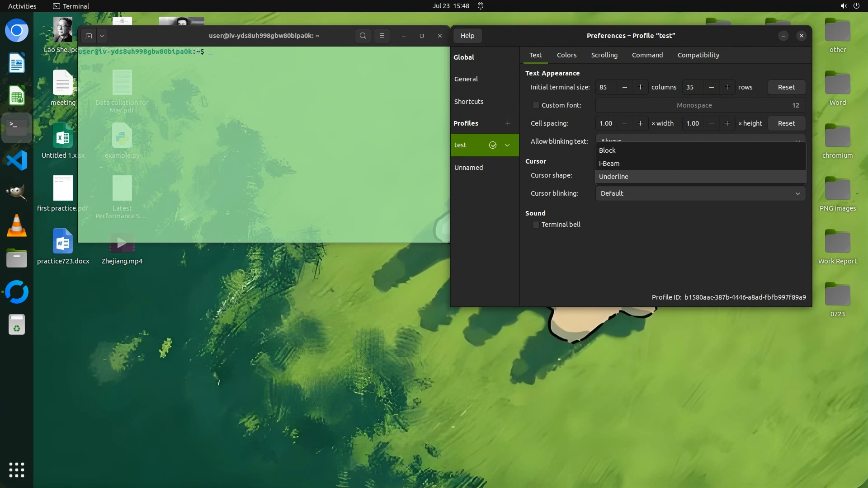Select the Unnamed profile
The height and width of the screenshot is (488, 868).
[468, 168]
